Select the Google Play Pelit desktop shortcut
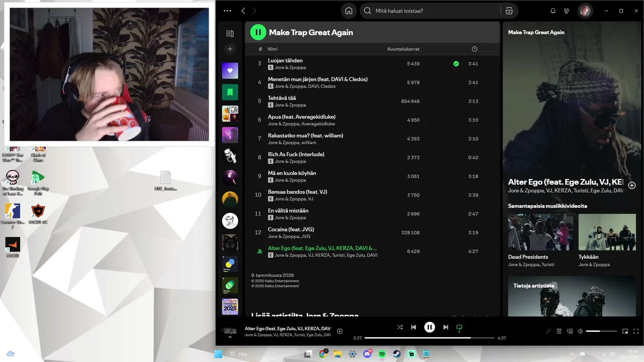The height and width of the screenshot is (362, 644). pos(38,183)
